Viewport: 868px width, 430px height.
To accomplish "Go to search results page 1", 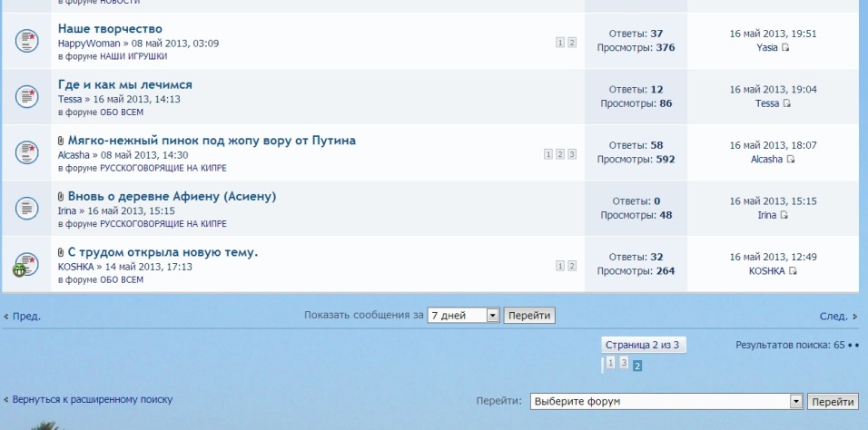I will 611,363.
